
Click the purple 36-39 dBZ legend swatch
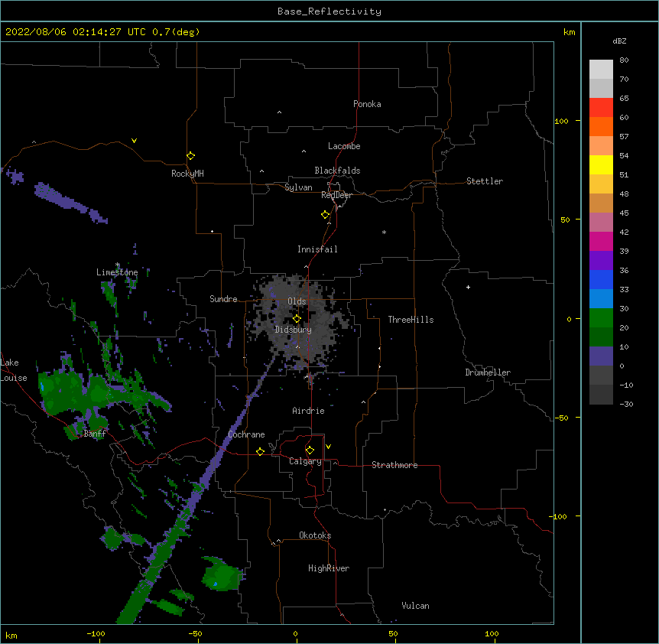point(601,261)
